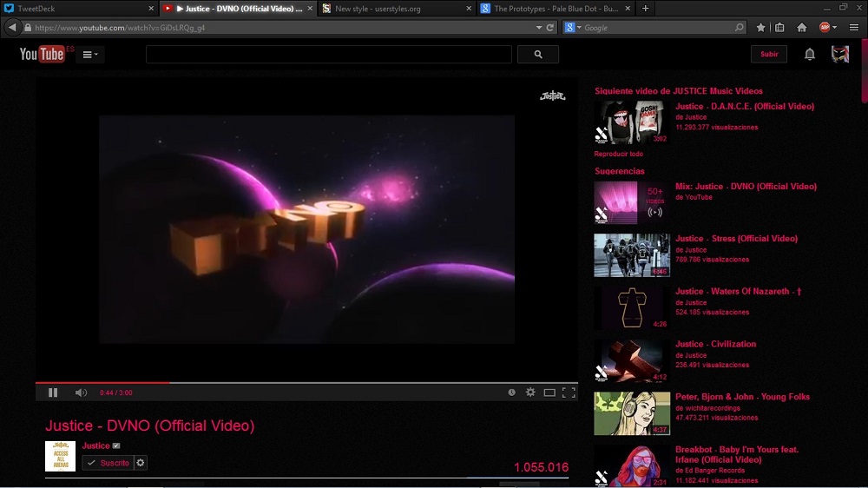
Task: Click the Civilization video thumbnail
Action: 632,360
